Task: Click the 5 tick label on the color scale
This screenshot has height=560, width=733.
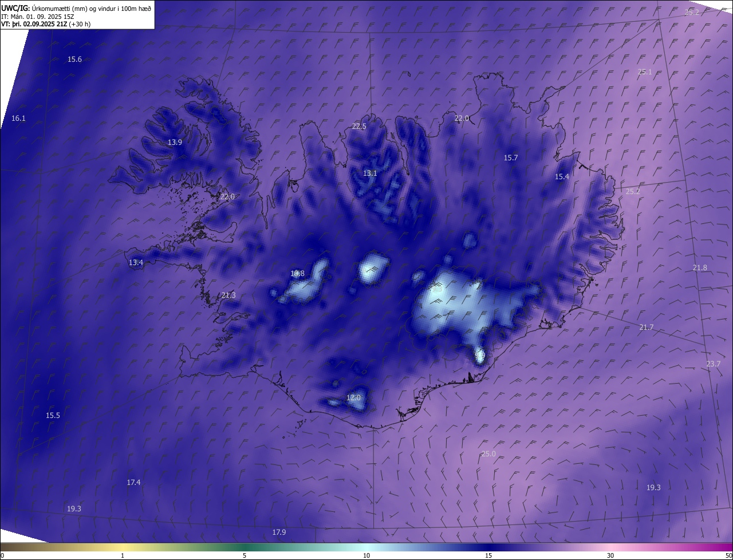Action: tap(245, 556)
